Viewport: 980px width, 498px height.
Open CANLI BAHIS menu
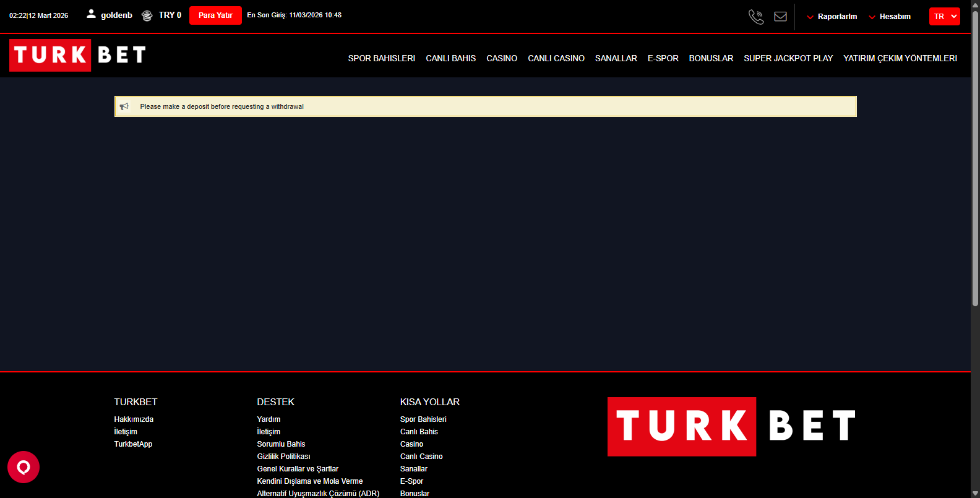[x=451, y=58]
